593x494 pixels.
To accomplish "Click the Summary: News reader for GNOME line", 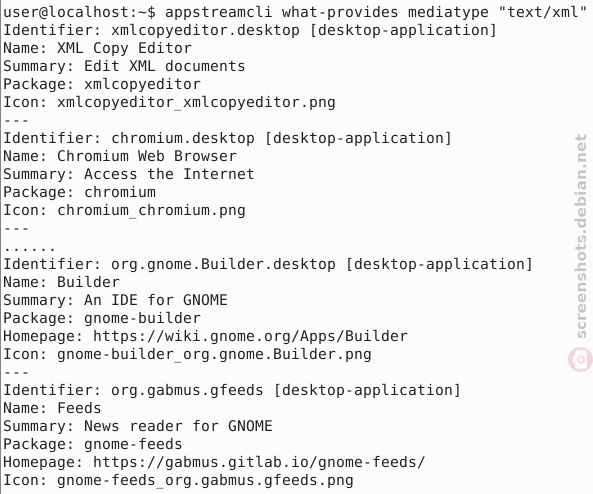I will tap(138, 426).
